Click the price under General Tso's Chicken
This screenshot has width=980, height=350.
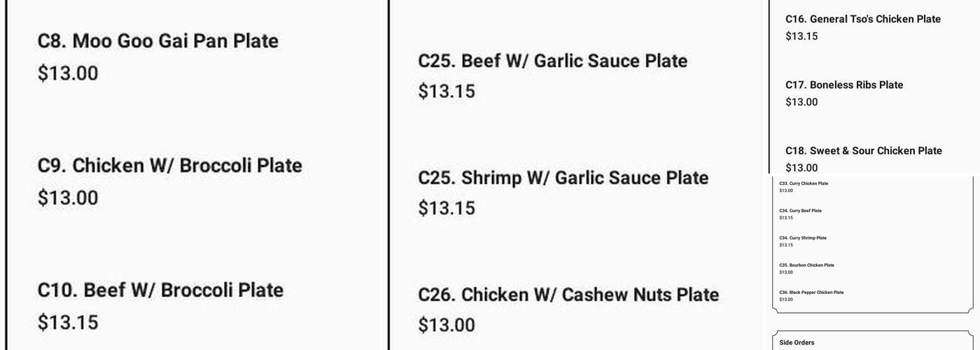[x=801, y=36]
